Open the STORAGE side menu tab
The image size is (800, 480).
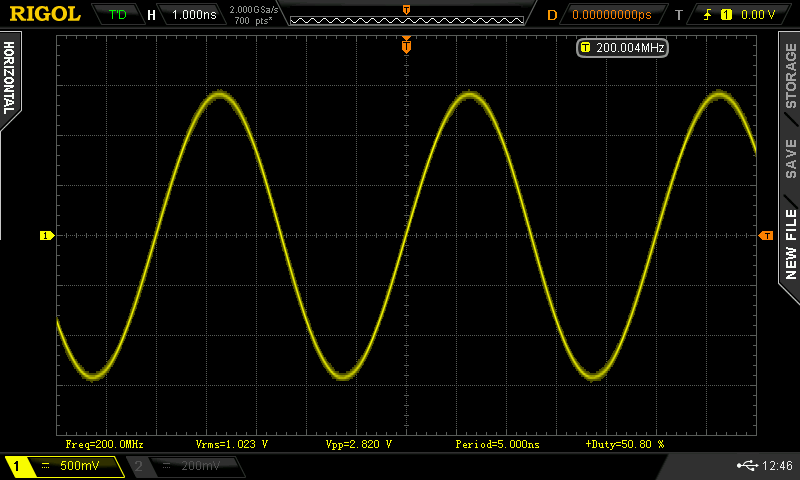click(x=790, y=76)
